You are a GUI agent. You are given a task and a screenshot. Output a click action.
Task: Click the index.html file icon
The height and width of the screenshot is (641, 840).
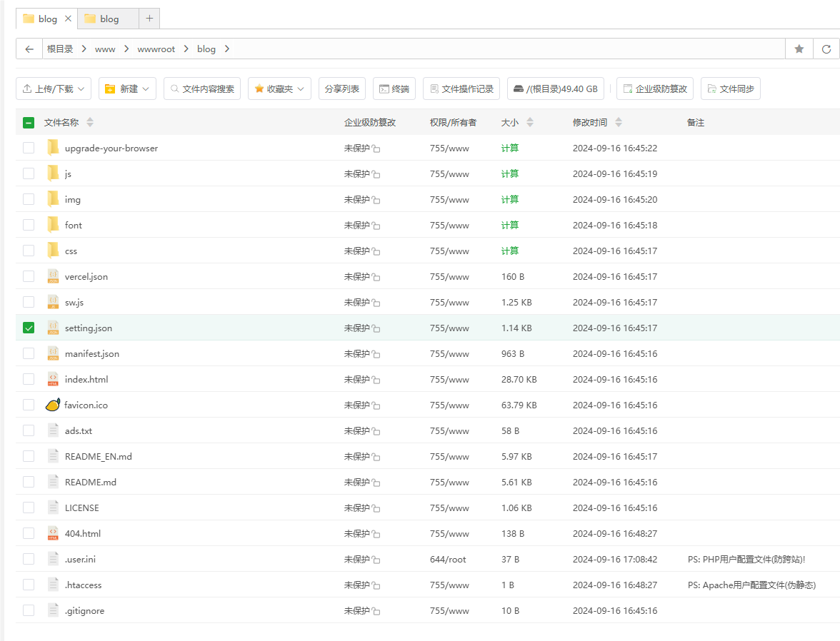[53, 379]
